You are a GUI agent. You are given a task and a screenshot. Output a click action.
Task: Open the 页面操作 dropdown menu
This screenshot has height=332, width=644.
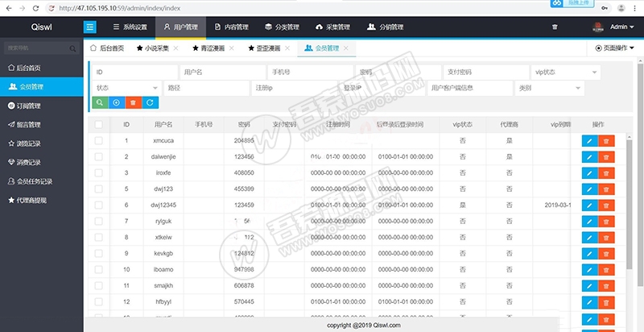616,48
